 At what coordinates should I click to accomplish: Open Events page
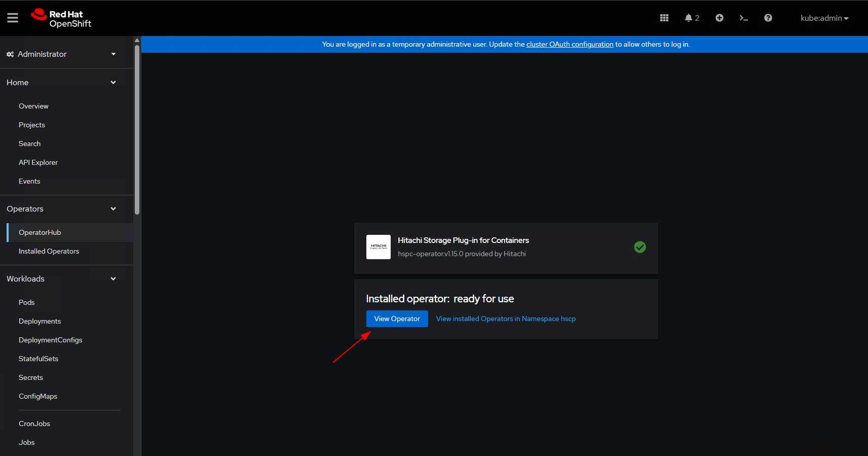29,181
